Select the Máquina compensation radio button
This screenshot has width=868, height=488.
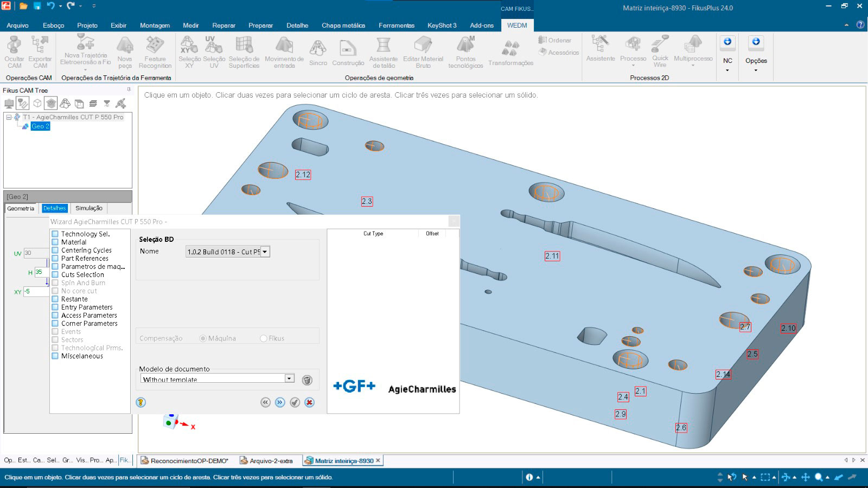(x=203, y=338)
